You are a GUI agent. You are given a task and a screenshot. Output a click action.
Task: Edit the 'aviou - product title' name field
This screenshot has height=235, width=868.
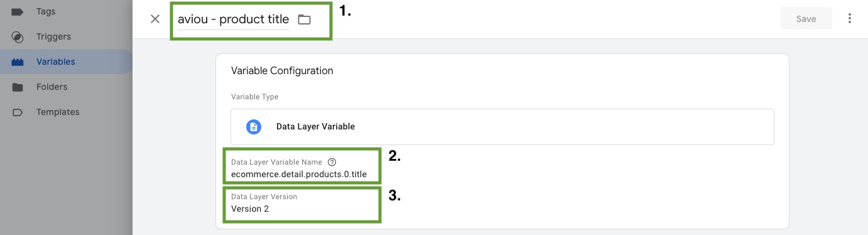(x=234, y=19)
